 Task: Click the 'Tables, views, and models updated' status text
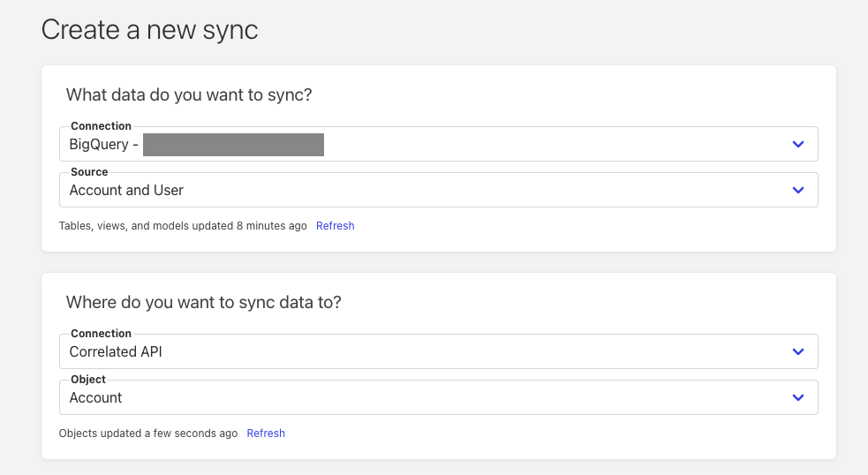[x=183, y=226]
